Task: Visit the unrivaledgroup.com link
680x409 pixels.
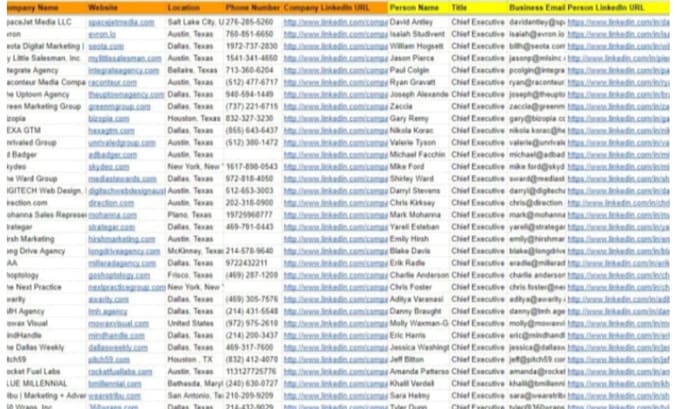Action: [122, 143]
